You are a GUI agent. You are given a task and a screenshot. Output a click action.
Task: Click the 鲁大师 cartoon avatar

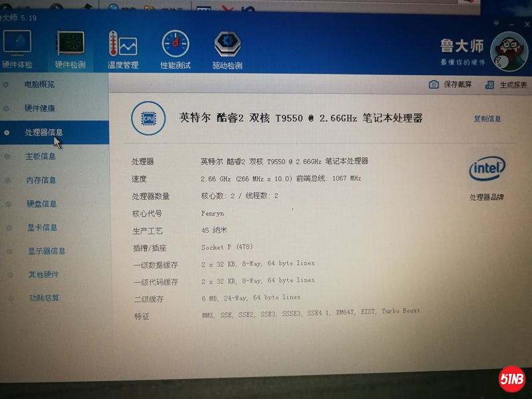point(508,51)
